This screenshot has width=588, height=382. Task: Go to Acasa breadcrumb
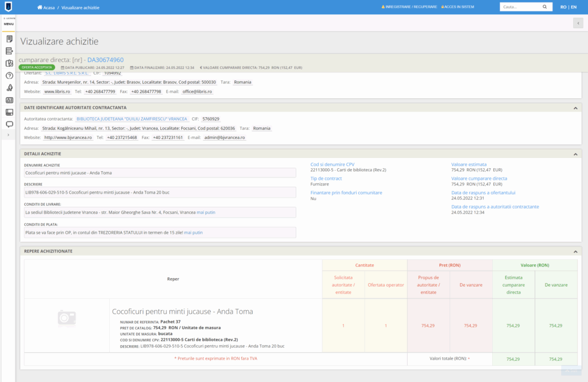coord(49,7)
